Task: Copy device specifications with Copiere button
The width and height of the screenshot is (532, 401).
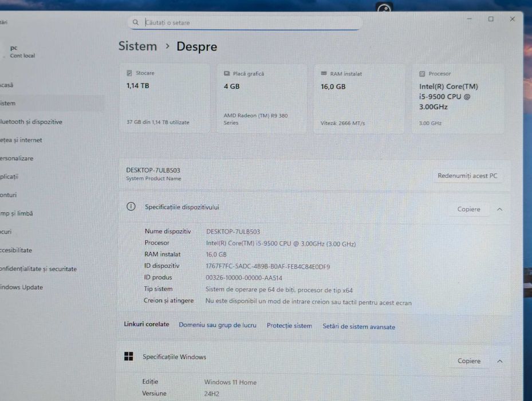Action: click(x=468, y=209)
